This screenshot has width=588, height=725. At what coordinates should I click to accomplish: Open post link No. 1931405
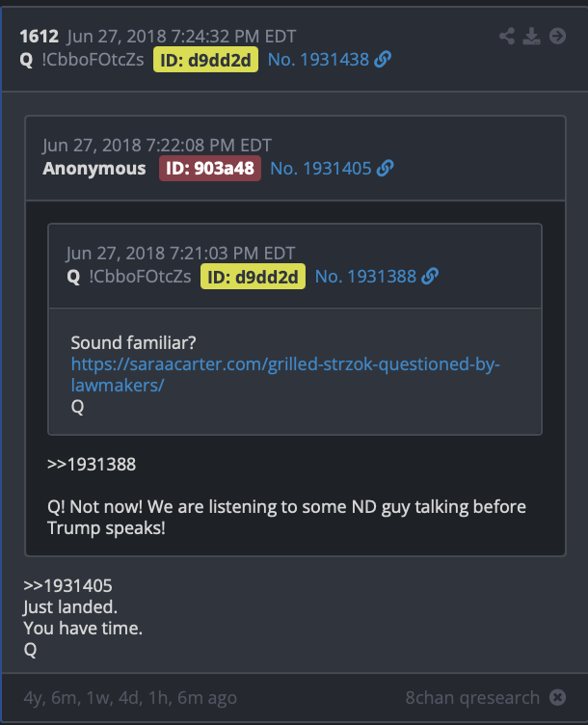(x=321, y=169)
